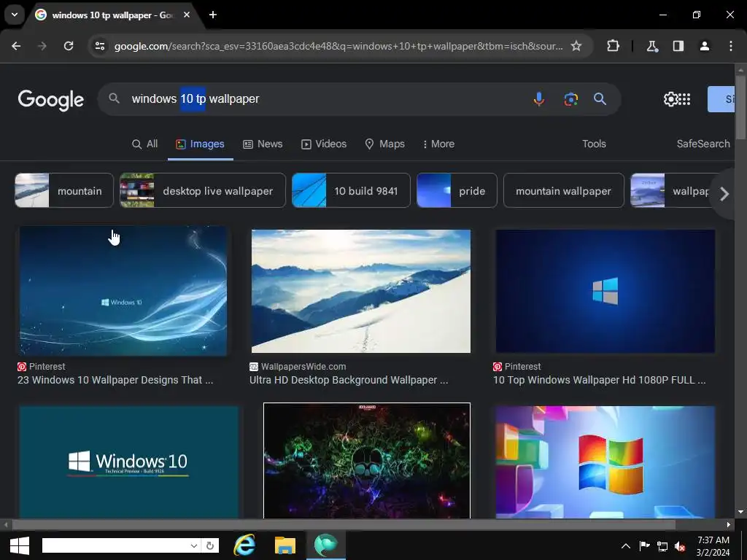Submit search with blue magnifier icon

[x=600, y=99]
